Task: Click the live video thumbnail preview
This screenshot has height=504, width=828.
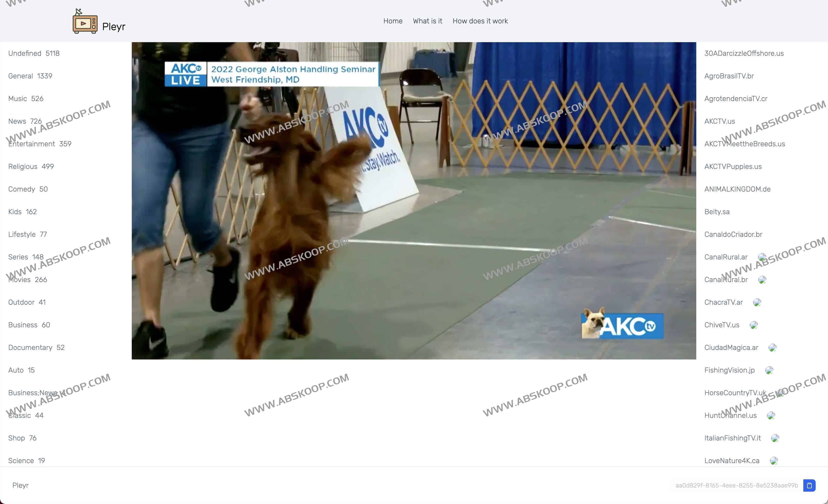Action: coord(413,201)
